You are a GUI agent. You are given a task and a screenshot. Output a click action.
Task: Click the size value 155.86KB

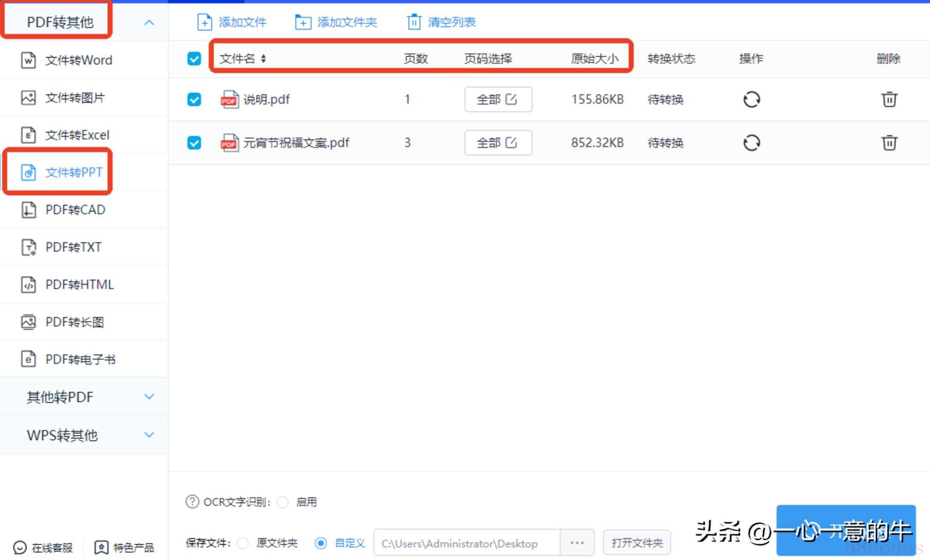(597, 99)
